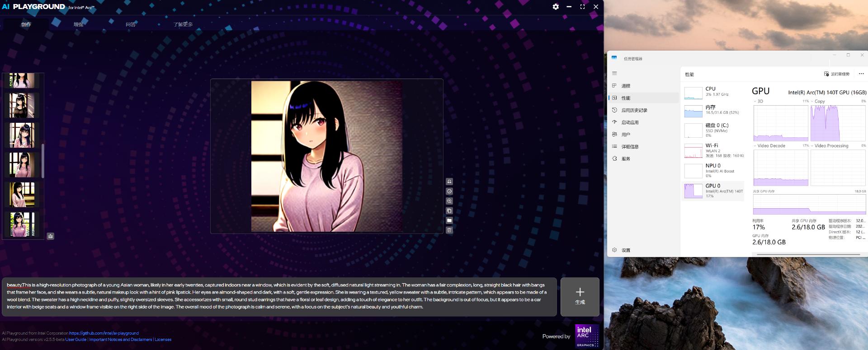The image size is (868, 350).
Task: Click inside the prompt text box
Action: tap(279, 297)
